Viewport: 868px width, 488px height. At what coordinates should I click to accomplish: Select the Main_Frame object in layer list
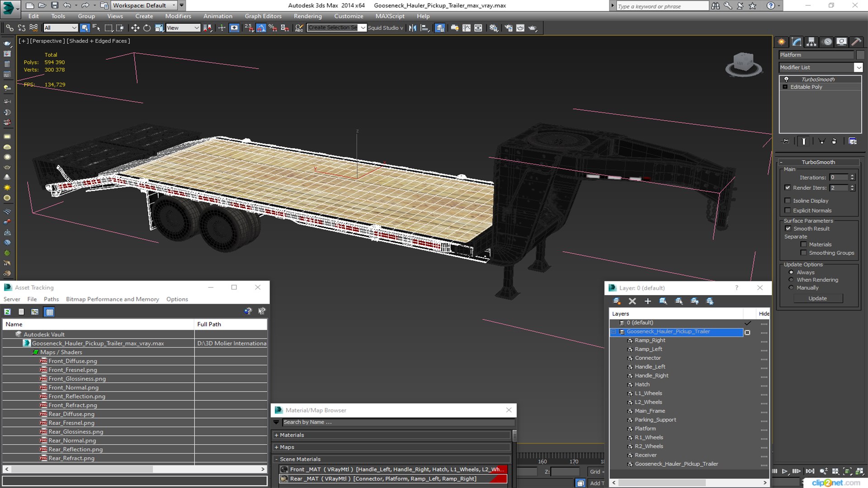pos(650,411)
